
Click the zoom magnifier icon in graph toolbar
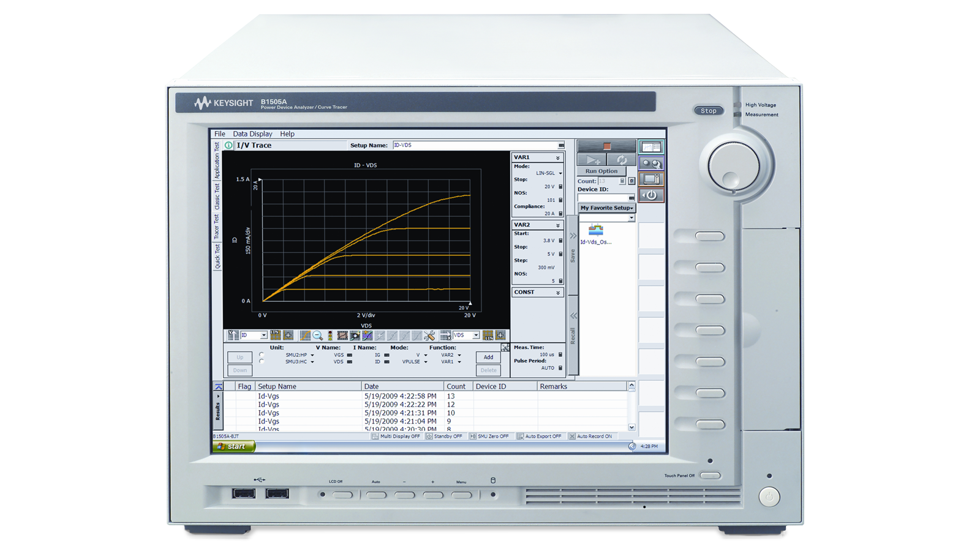[317, 335]
